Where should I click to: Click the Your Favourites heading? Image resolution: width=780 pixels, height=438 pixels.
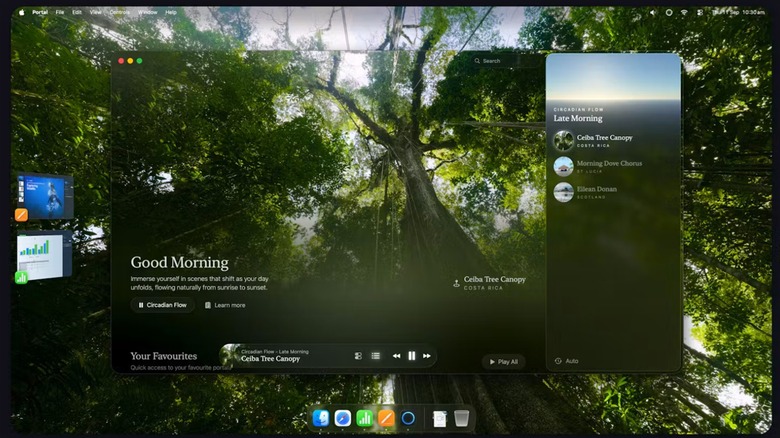point(164,356)
